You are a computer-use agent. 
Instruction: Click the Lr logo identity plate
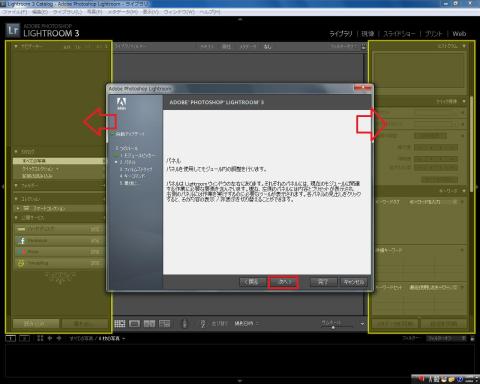coord(13,31)
